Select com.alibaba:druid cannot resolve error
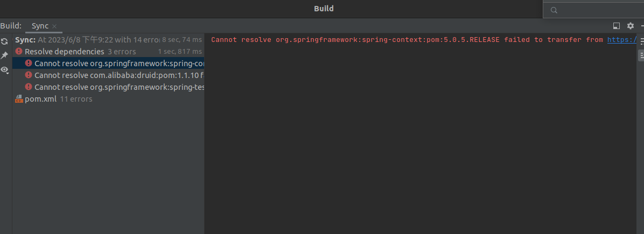Screen dimensions: 644x234 coord(118,75)
